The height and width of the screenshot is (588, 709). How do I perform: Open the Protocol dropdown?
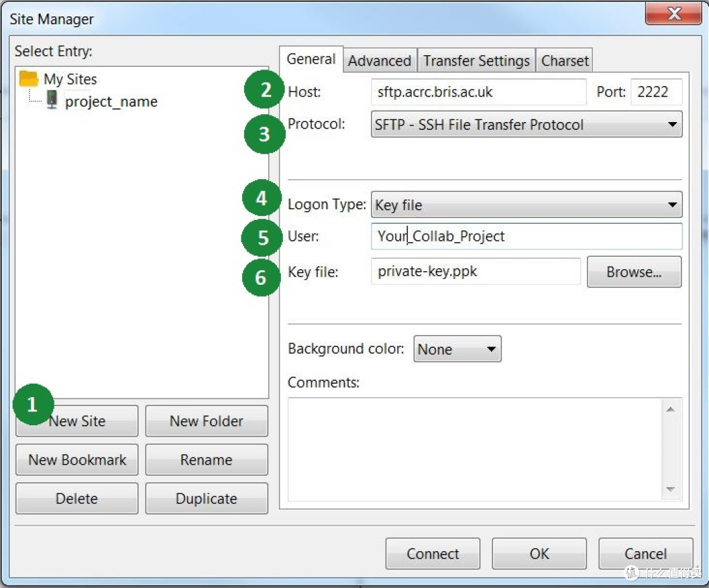click(x=526, y=124)
